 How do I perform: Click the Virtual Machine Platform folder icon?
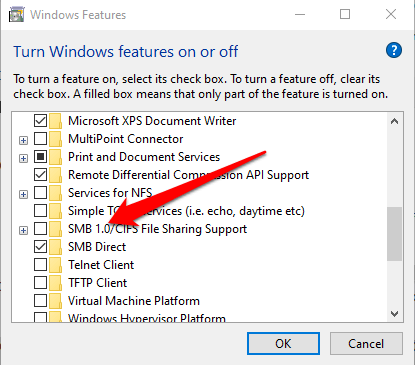pos(55,301)
